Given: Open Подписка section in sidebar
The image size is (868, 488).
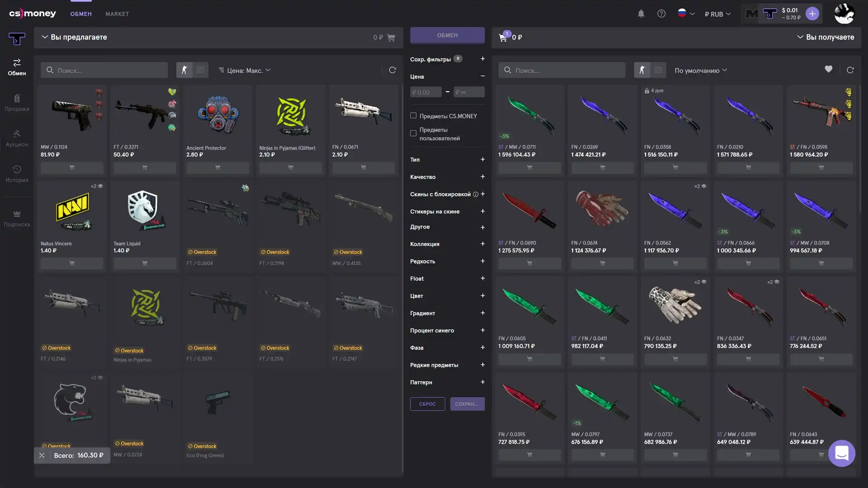Looking at the screenshot, I should click(17, 218).
